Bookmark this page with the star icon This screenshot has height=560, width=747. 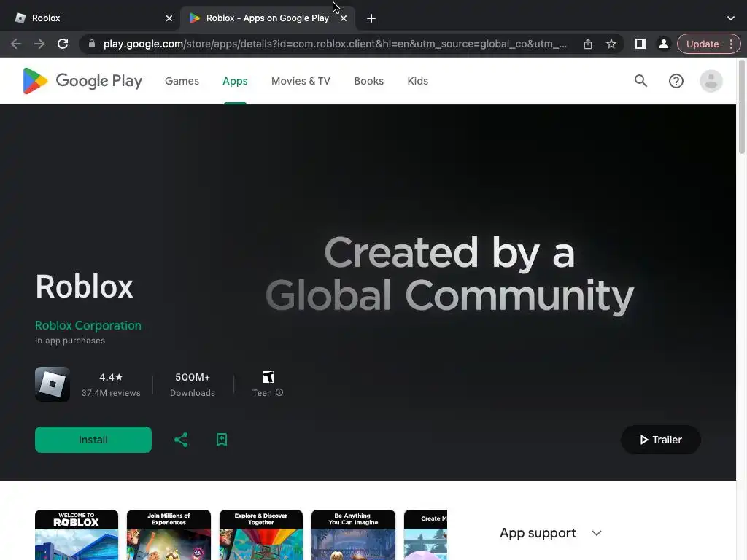point(611,44)
